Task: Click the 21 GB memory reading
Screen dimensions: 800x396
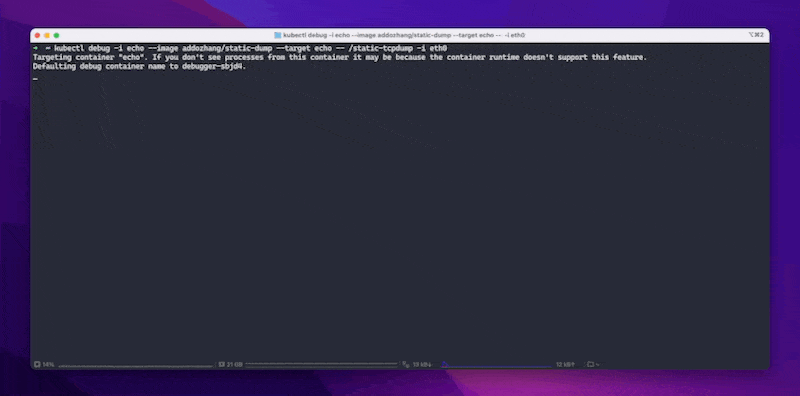Action: tap(235, 364)
